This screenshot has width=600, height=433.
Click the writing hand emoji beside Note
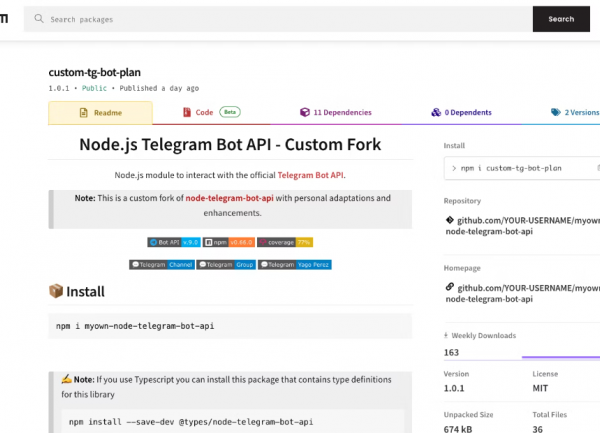coord(67,379)
